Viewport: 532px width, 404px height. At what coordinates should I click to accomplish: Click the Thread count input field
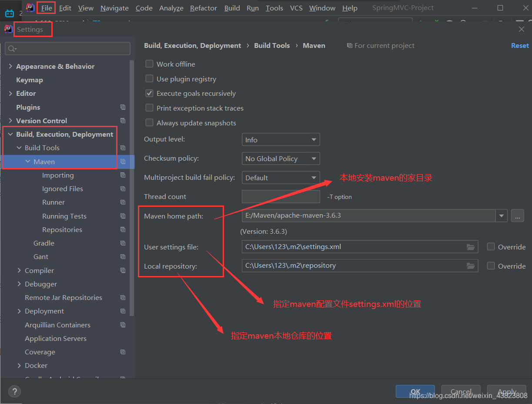(x=281, y=196)
